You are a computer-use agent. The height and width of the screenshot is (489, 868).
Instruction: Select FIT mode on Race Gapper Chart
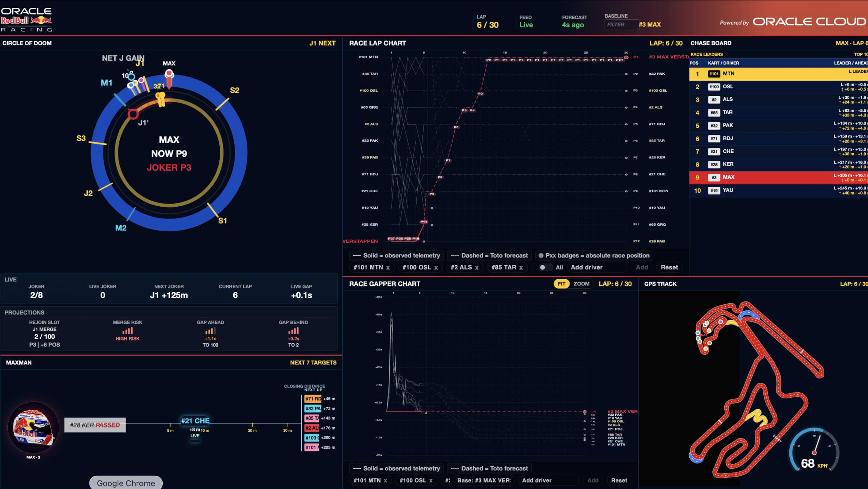click(561, 284)
